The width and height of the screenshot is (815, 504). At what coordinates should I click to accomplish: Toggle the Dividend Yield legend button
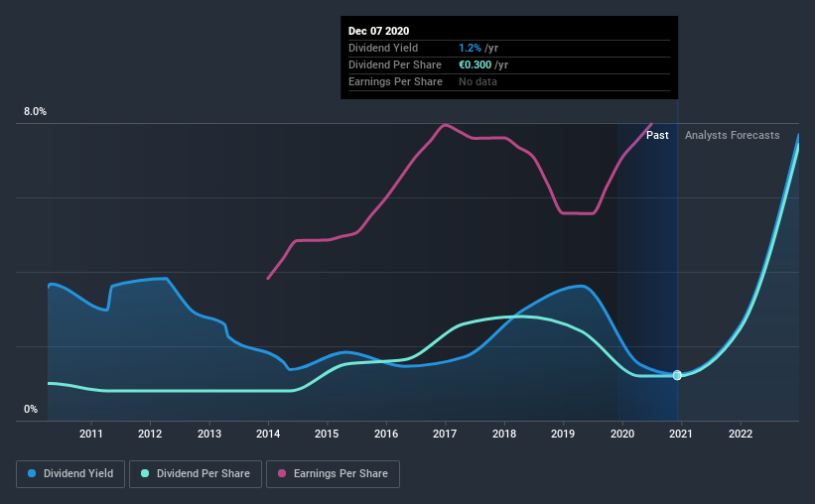click(70, 474)
